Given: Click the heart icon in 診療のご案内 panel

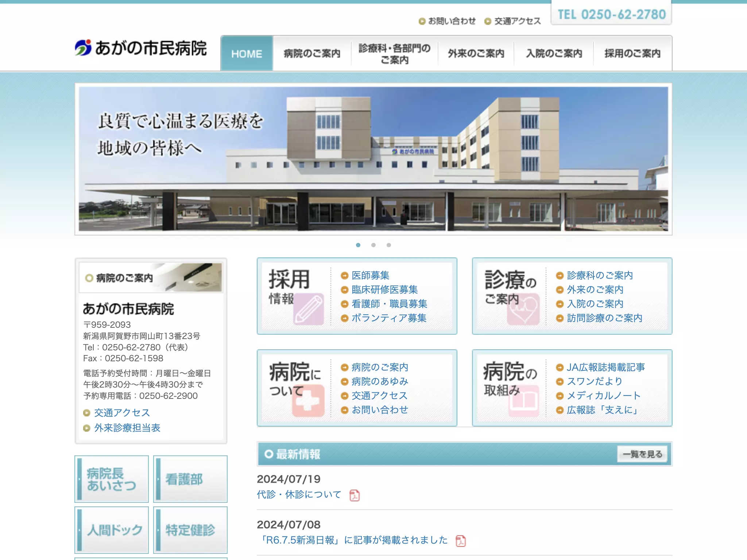Looking at the screenshot, I should tap(523, 309).
